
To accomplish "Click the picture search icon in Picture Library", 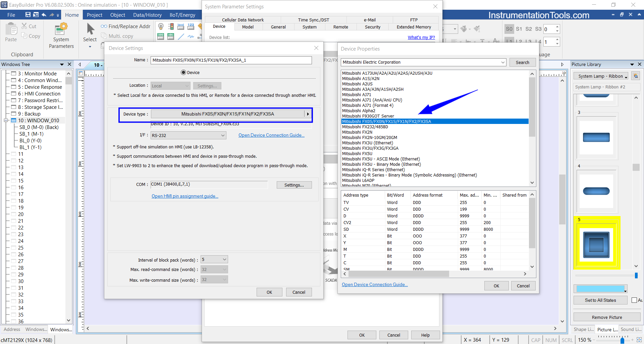I will click(x=636, y=76).
